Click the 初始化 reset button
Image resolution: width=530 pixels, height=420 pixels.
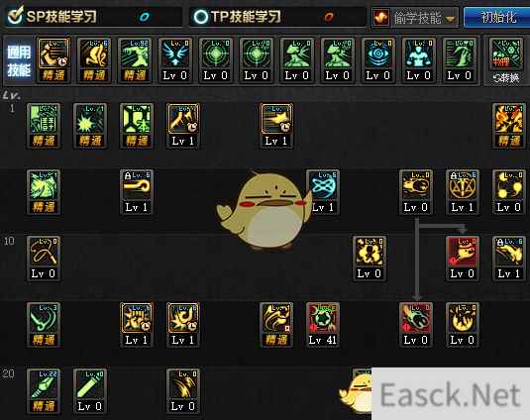click(x=497, y=17)
